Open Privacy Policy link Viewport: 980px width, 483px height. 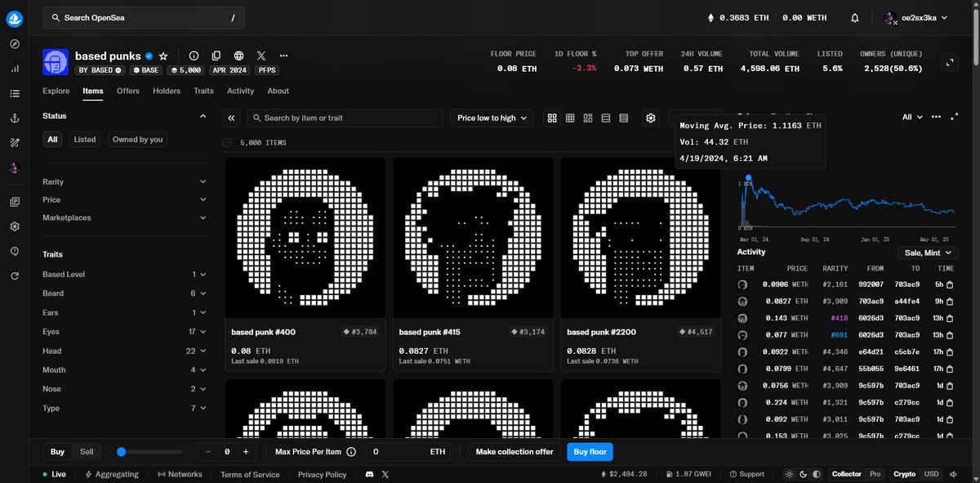tap(322, 474)
